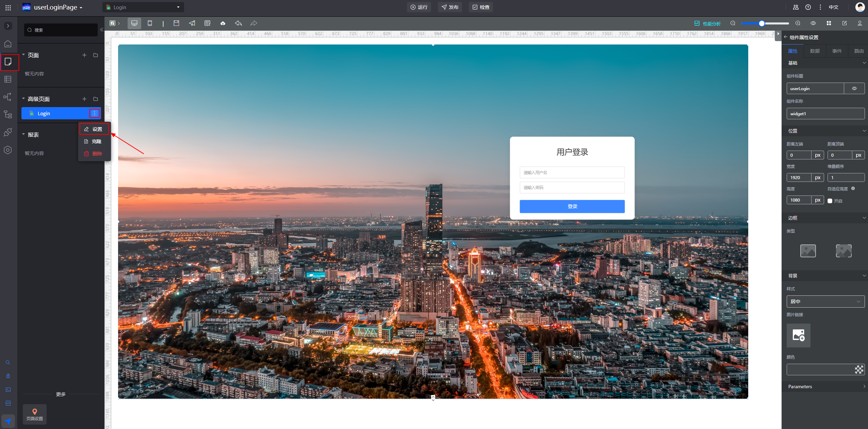The height and width of the screenshot is (429, 868).
Task: Switch to mobile device view icon
Action: click(150, 23)
